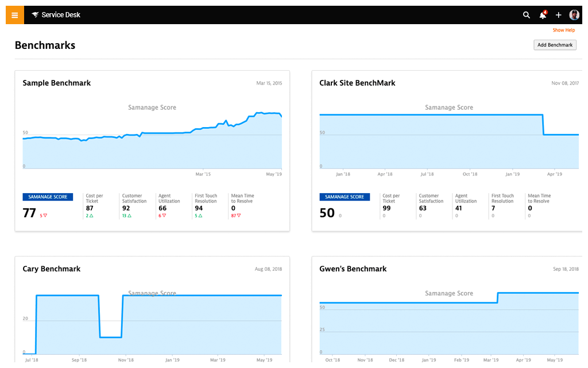Toggle the SAMANAGE SCORE badge on Clark Site BenchMark
This screenshot has width=588, height=368.
pos(345,197)
